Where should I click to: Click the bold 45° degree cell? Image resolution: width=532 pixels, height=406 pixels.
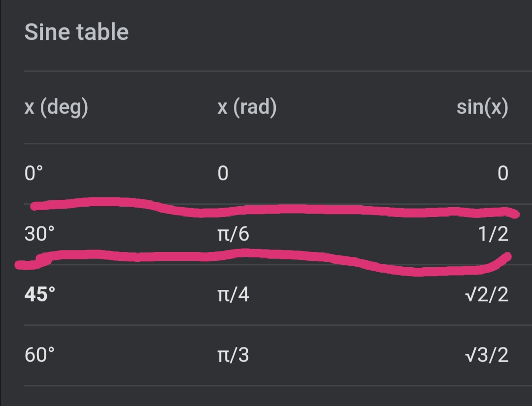click(40, 295)
